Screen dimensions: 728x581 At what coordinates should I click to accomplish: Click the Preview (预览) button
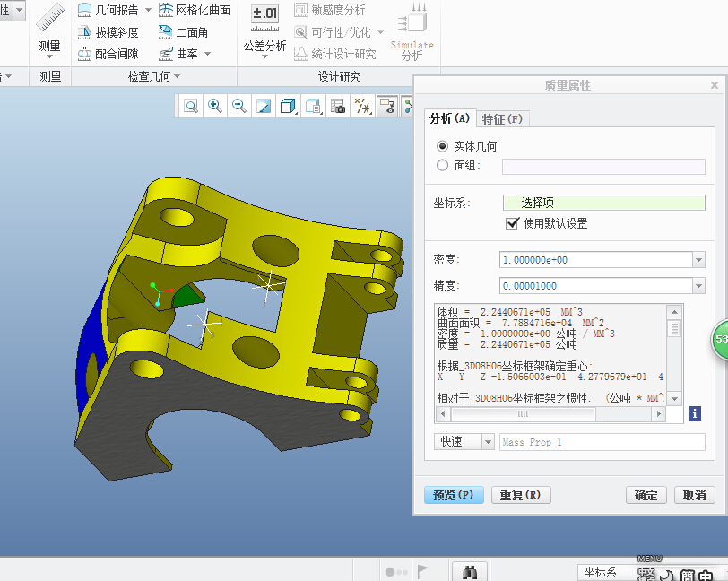click(x=454, y=495)
